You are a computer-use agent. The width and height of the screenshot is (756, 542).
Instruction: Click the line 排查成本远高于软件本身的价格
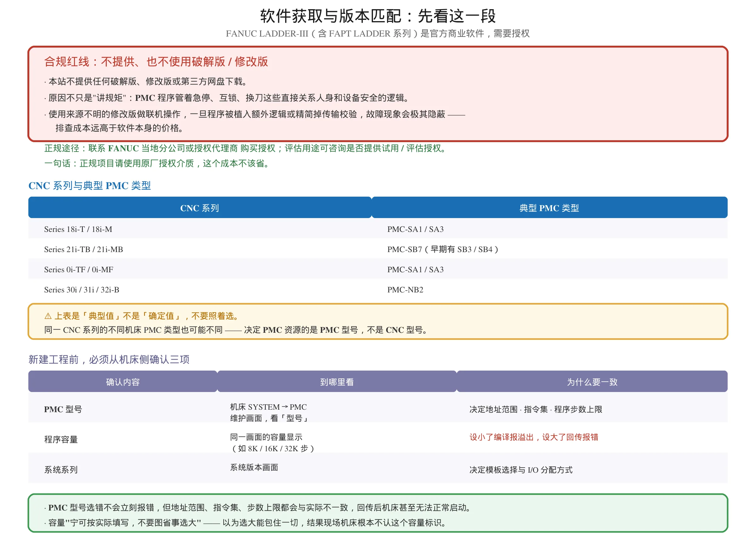pos(120,128)
